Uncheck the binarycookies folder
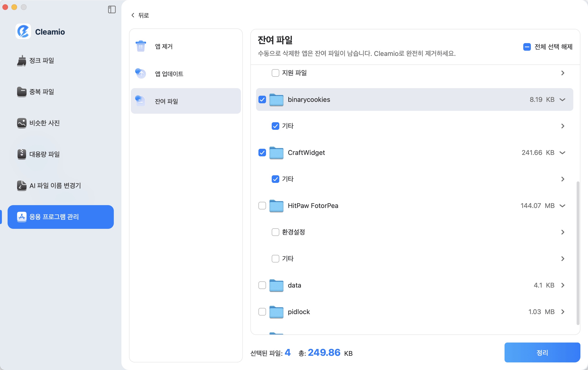The image size is (588, 370). (262, 99)
